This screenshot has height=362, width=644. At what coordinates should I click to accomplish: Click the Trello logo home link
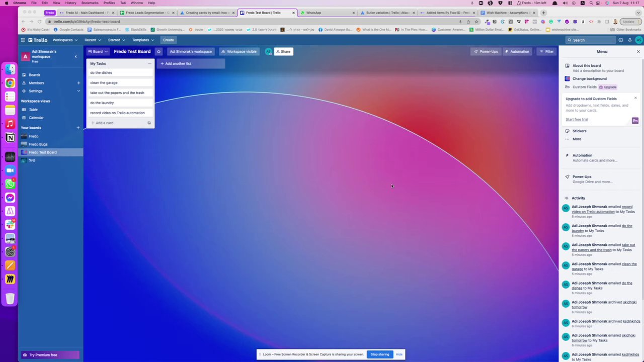click(x=38, y=40)
